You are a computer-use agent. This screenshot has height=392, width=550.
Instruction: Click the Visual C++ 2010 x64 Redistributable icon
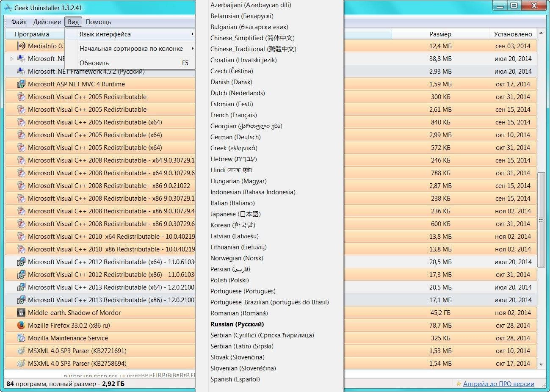pyautogui.click(x=21, y=236)
